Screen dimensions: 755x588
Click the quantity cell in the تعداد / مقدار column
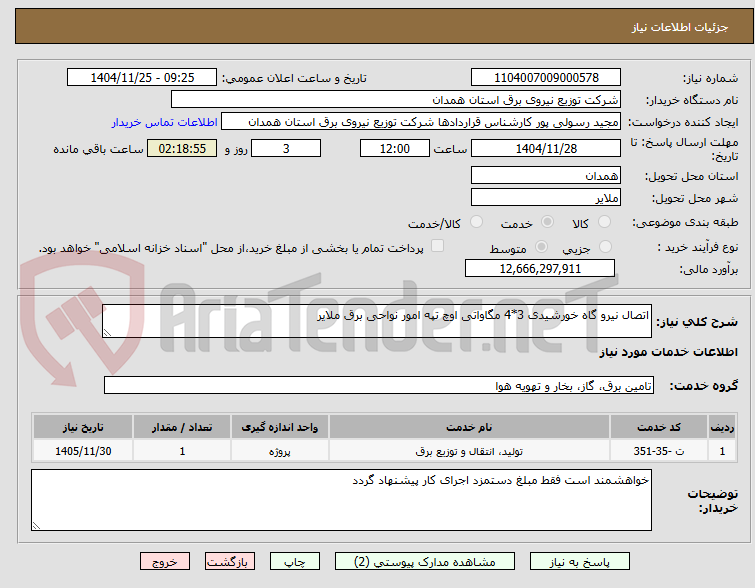[x=182, y=451]
